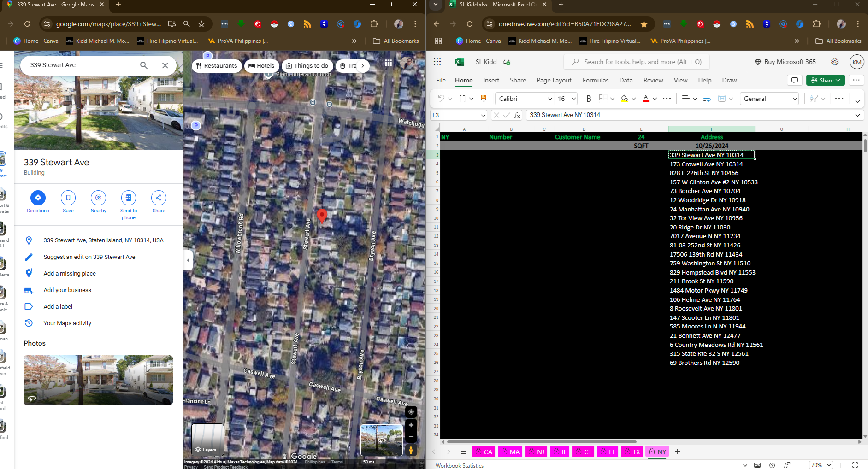868x469 pixels.
Task: Click insert function fx button
Action: pos(517,115)
